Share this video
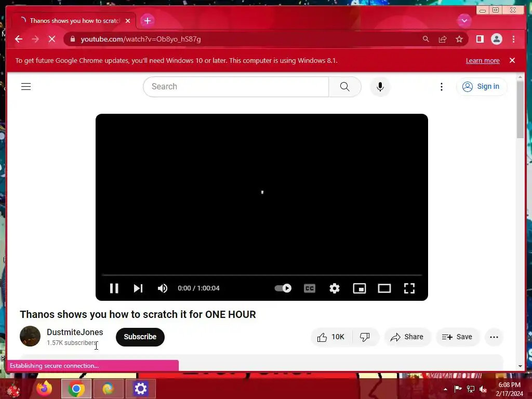 click(407, 337)
